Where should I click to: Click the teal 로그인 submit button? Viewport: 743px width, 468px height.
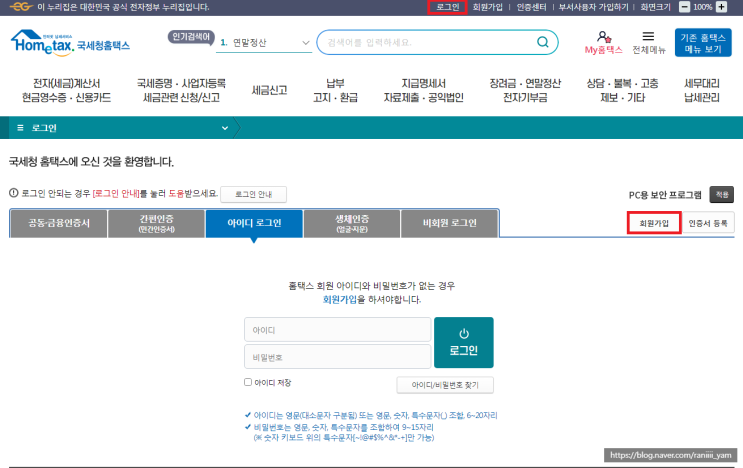click(x=463, y=342)
